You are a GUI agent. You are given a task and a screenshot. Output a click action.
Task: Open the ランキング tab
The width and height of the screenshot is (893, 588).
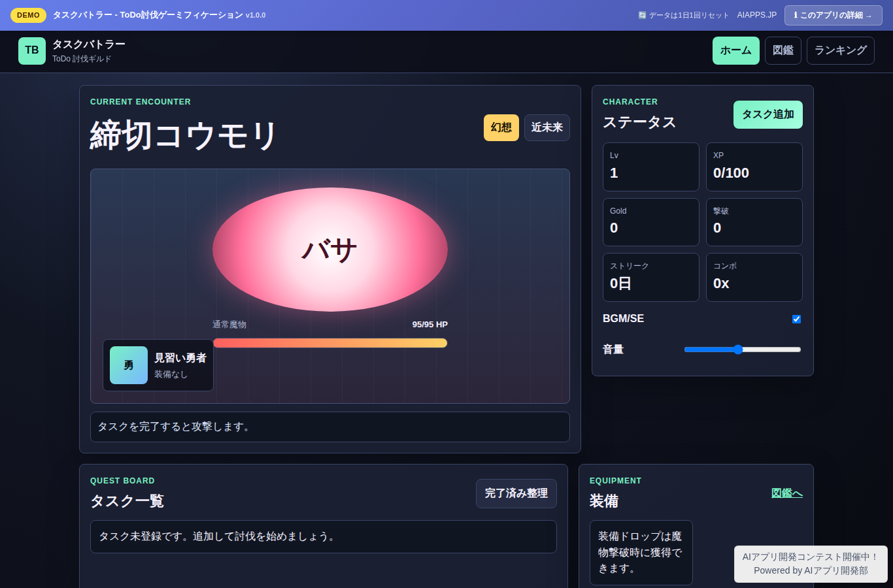(841, 51)
